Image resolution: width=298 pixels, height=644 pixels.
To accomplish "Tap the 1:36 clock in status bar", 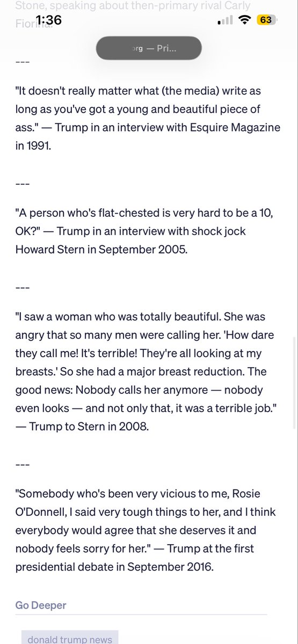I will tap(48, 20).
